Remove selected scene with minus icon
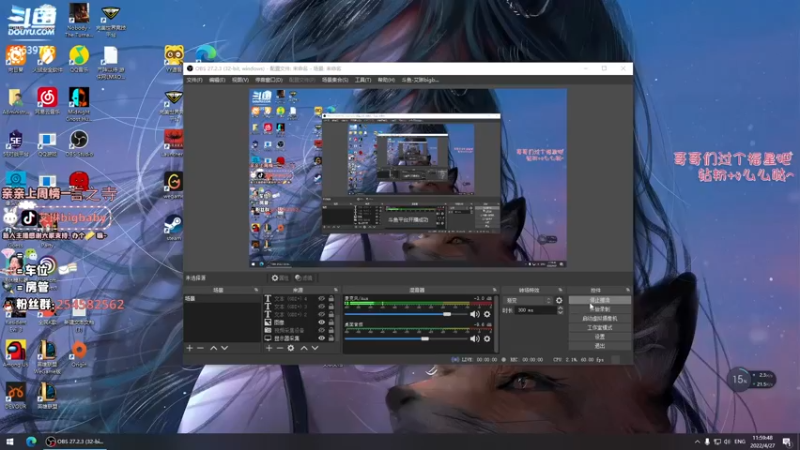 click(x=200, y=348)
